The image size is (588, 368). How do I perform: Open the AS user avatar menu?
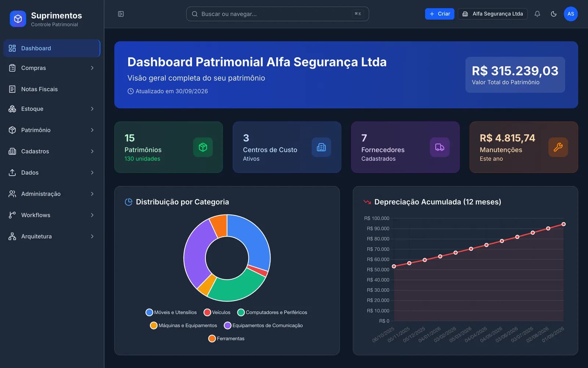(571, 14)
